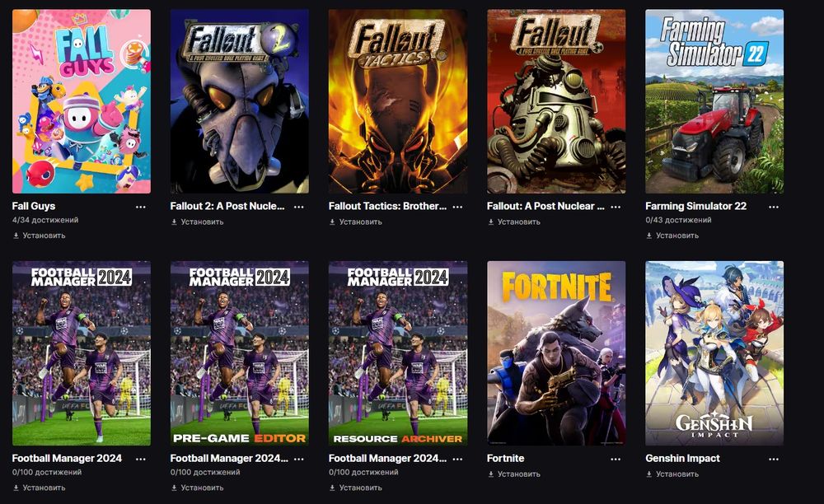Viewport: 824px width, 504px height.
Task: Open the Fall Guys title link
Action: [x=34, y=206]
